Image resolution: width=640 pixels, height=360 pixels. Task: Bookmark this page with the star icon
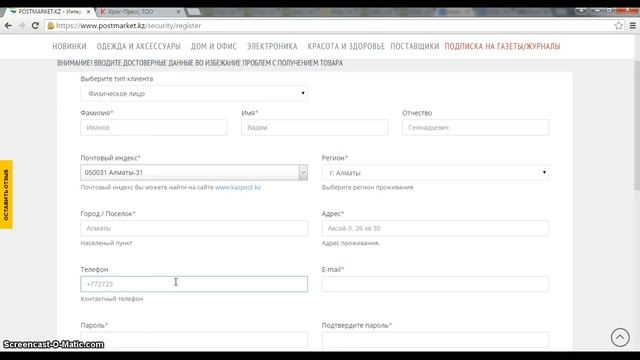pos(618,26)
